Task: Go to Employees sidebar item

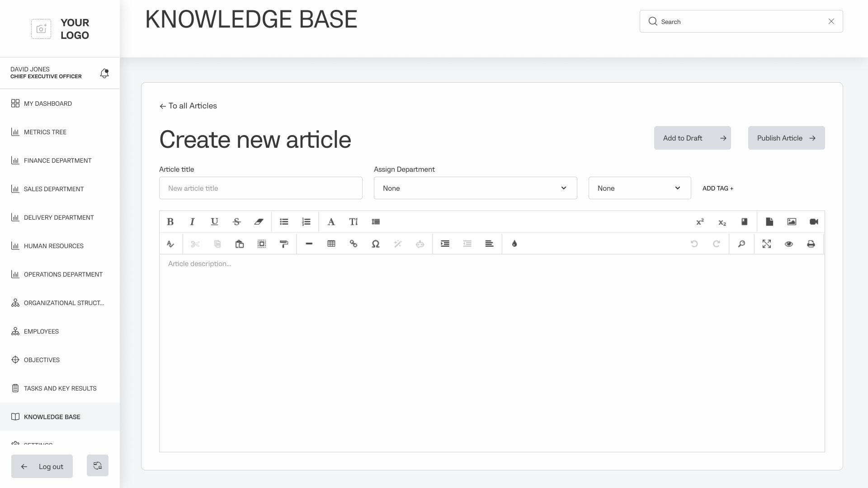Action: [41, 332]
